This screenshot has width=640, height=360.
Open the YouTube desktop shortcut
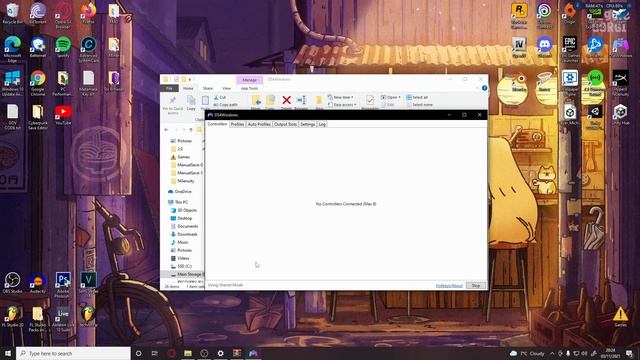coord(63,115)
